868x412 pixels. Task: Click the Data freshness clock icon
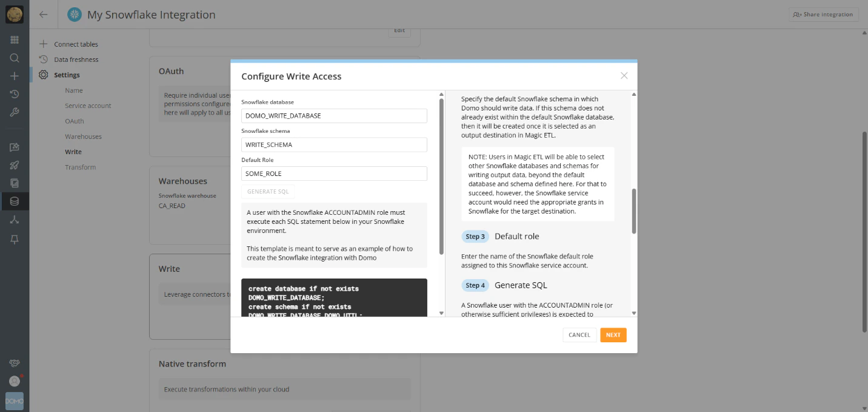(43, 59)
